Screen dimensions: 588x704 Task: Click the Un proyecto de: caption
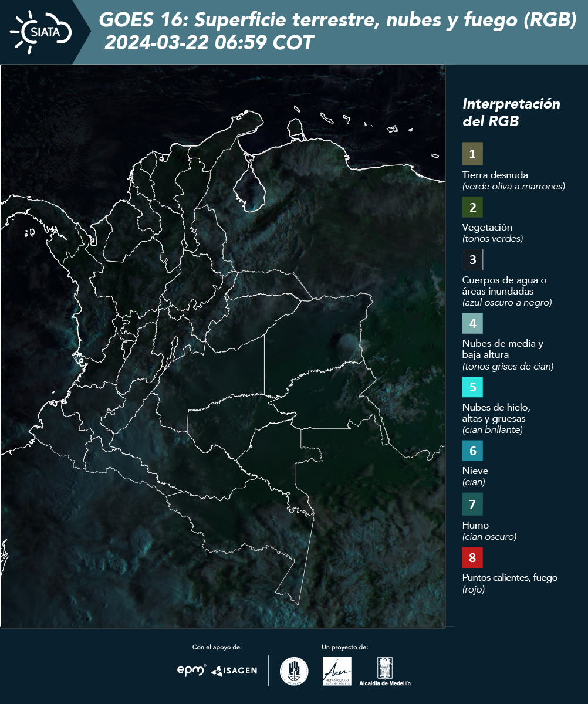[344, 647]
